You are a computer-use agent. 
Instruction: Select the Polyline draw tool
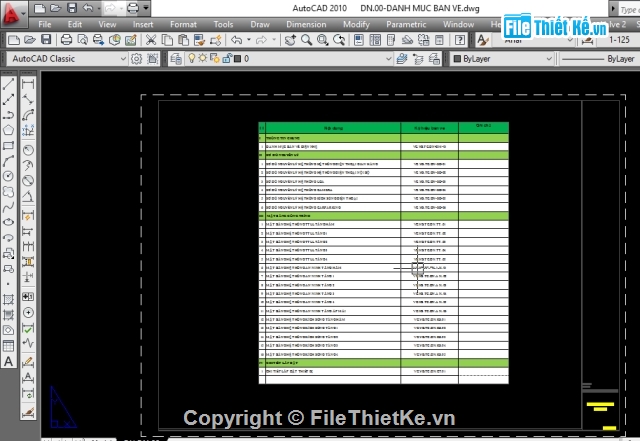(8, 115)
